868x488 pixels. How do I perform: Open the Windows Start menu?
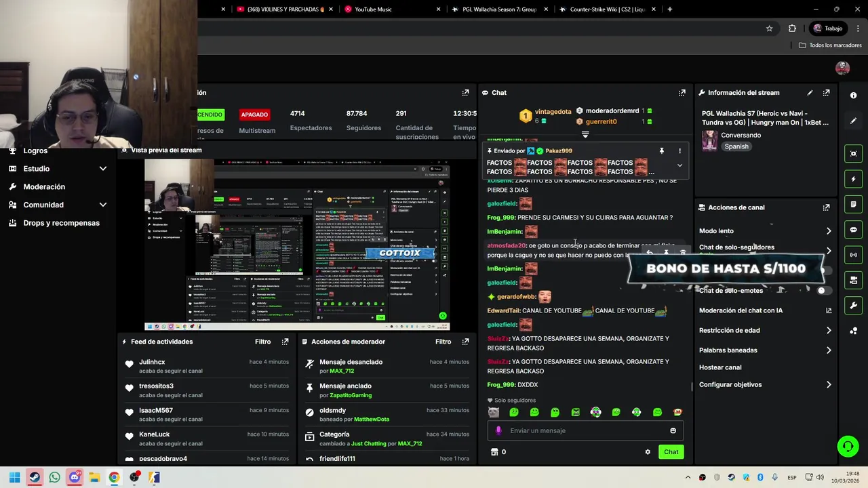(14, 477)
